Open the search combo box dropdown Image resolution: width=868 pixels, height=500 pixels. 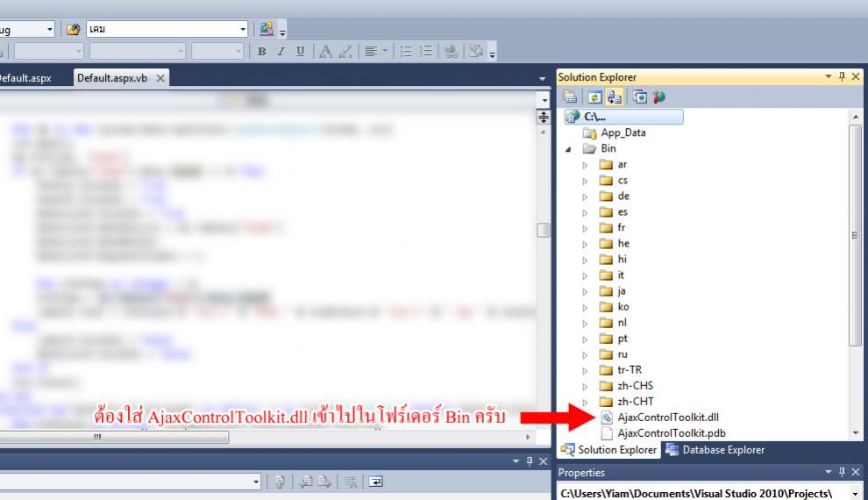(243, 29)
